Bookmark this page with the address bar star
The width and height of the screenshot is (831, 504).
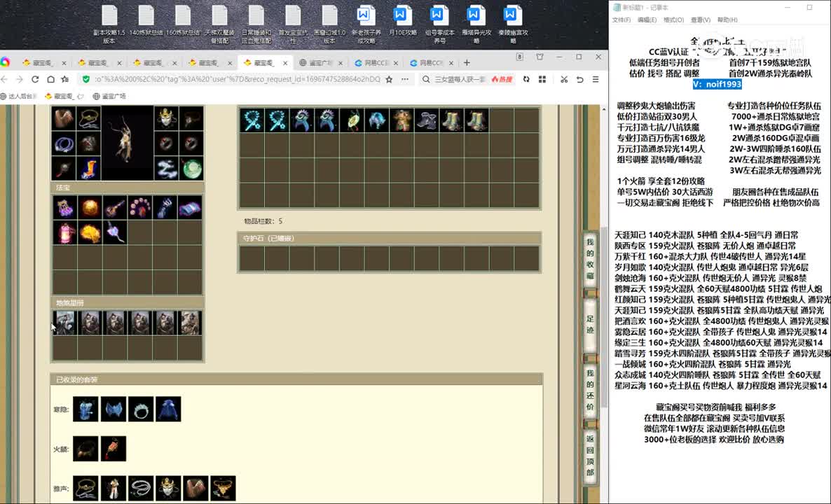click(389, 79)
